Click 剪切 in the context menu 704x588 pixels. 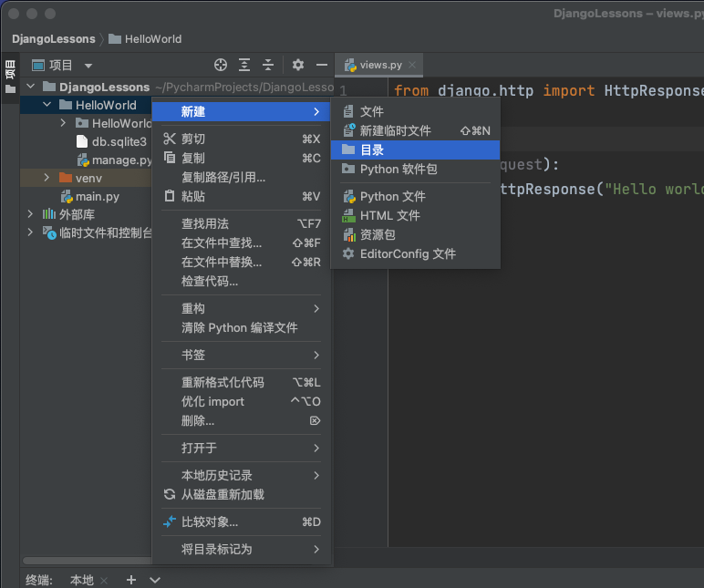(193, 139)
